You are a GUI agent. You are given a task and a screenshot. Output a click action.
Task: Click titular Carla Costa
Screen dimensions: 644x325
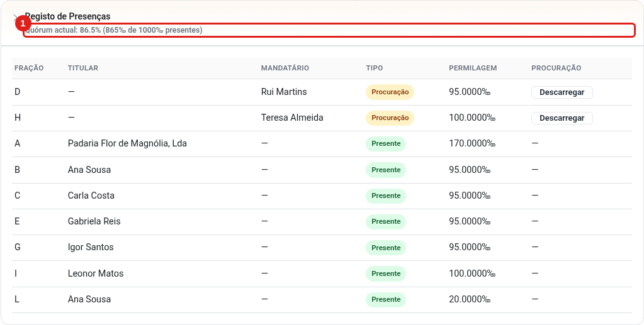(91, 196)
